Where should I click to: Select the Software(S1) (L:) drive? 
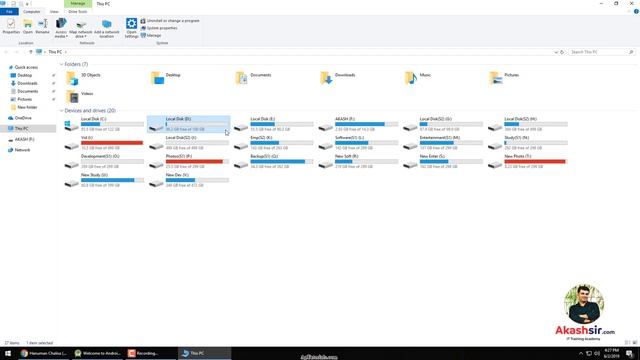point(358,142)
